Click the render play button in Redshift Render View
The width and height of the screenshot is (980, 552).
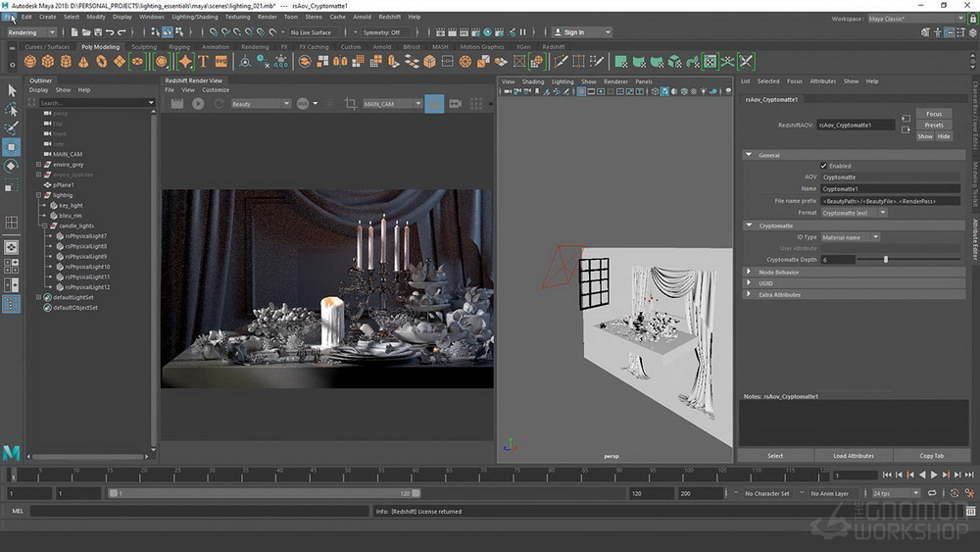(x=198, y=104)
